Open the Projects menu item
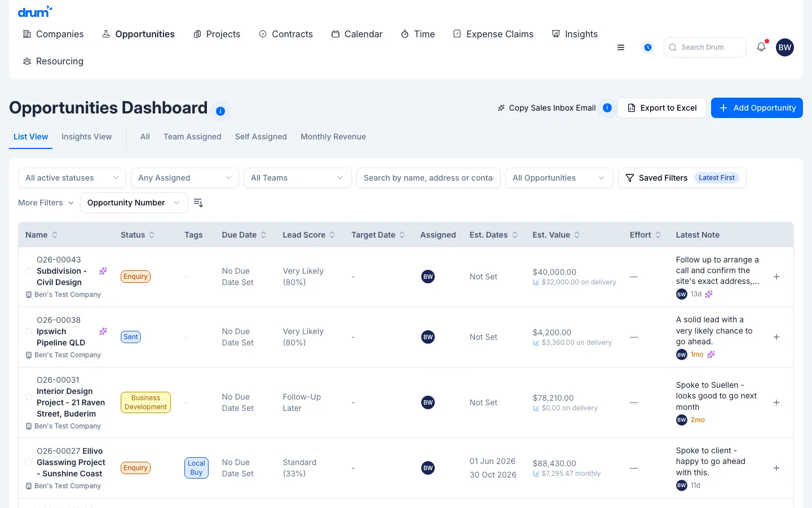 (x=217, y=34)
